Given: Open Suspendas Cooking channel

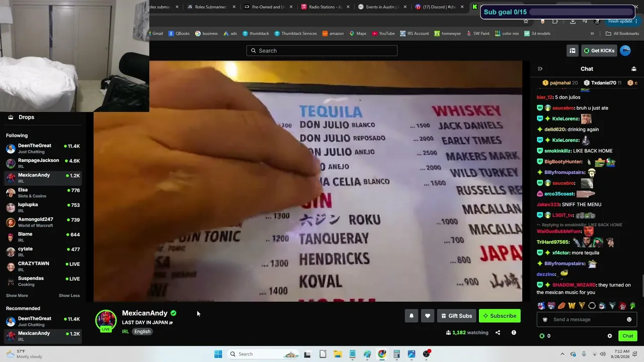Looking at the screenshot, I should tap(43, 281).
